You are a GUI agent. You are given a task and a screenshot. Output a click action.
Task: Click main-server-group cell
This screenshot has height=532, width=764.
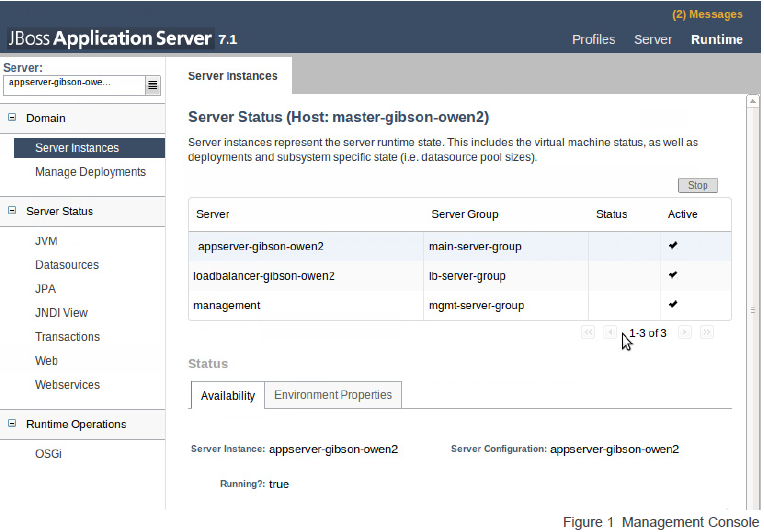pos(506,247)
